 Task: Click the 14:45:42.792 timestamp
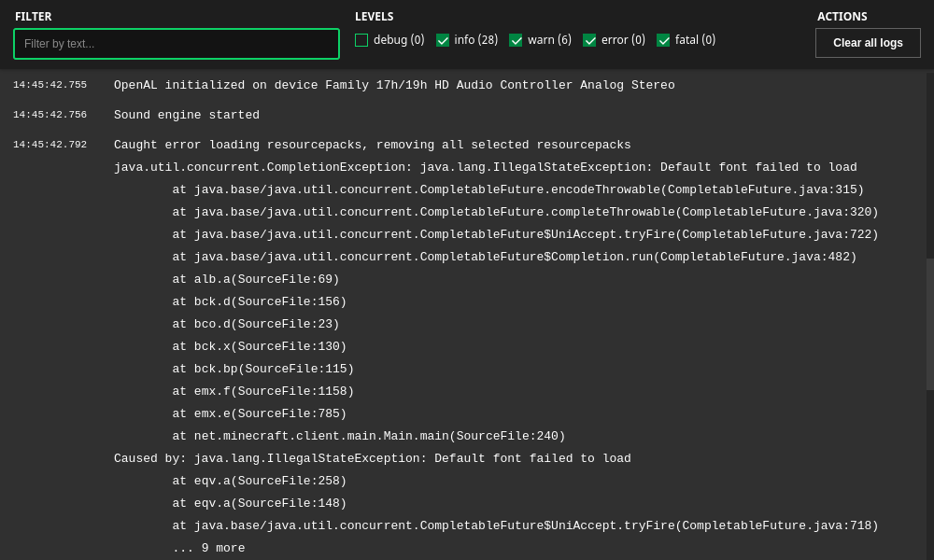[50, 145]
